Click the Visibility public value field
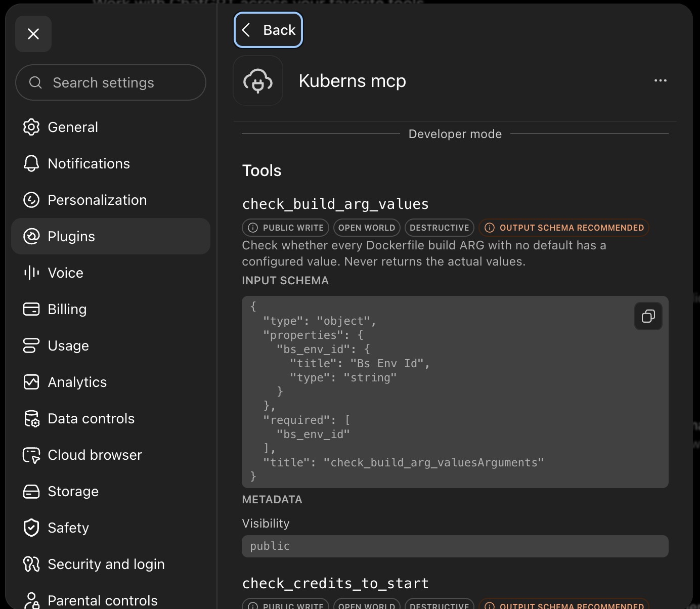The width and height of the screenshot is (700, 609). (x=455, y=546)
